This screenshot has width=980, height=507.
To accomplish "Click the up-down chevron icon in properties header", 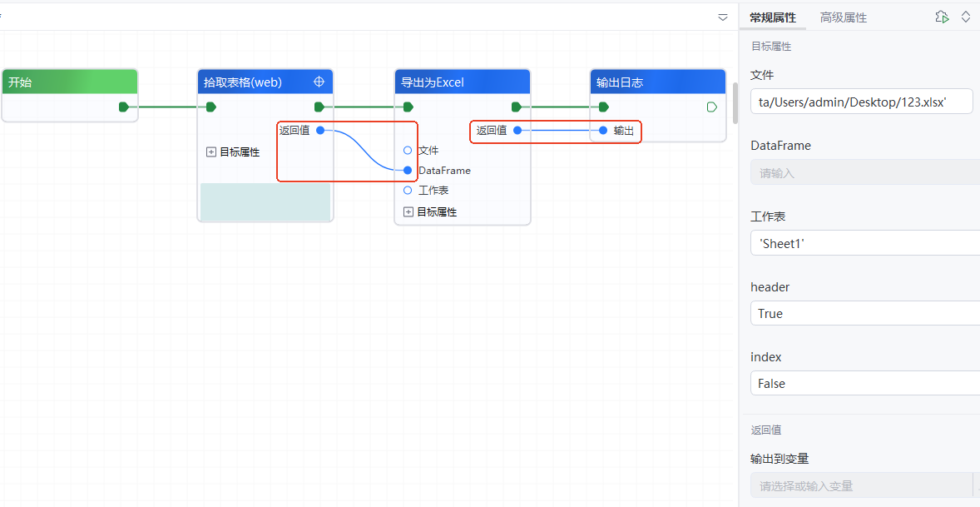I will 966,17.
